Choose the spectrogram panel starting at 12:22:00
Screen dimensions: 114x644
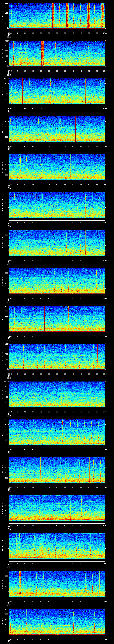[x=57, y=243]
